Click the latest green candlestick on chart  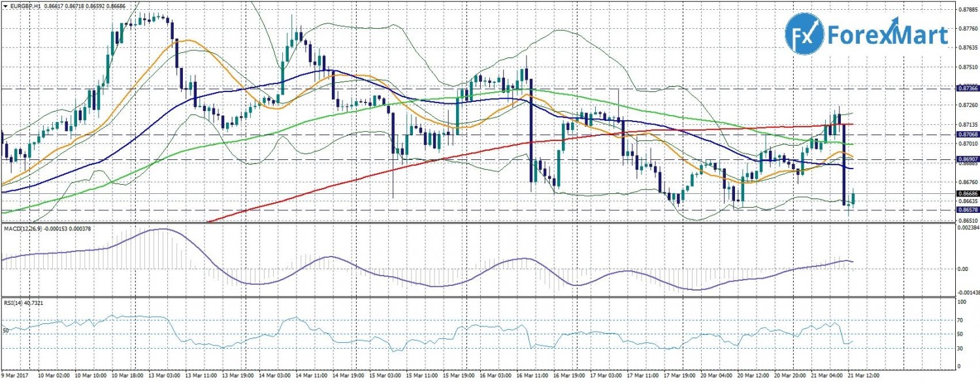coord(855,197)
